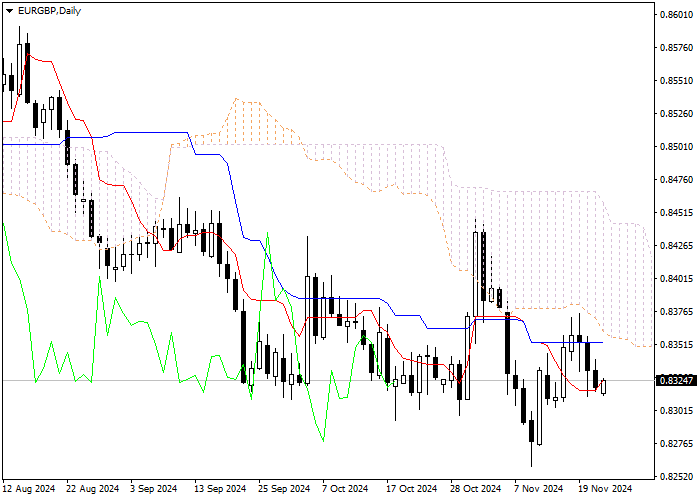Select price level 0.84515 on the scale
The image size is (700, 500).
pos(677,213)
